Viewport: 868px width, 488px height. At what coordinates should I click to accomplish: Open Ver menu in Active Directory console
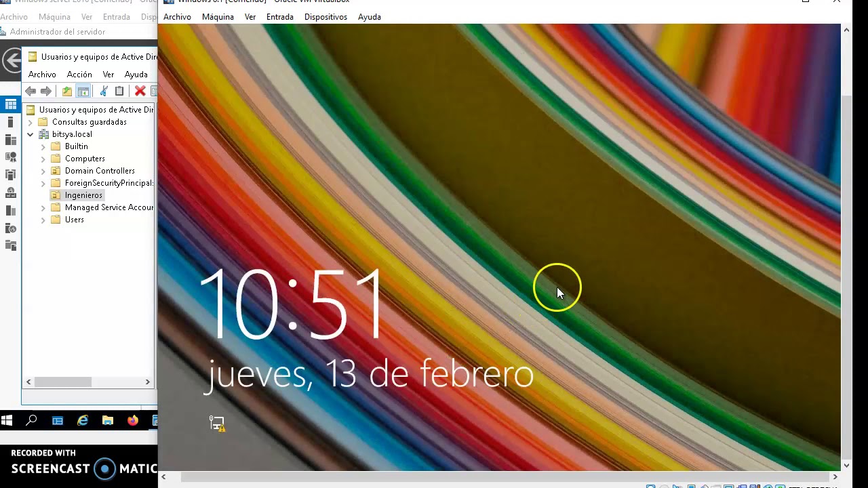click(x=108, y=75)
